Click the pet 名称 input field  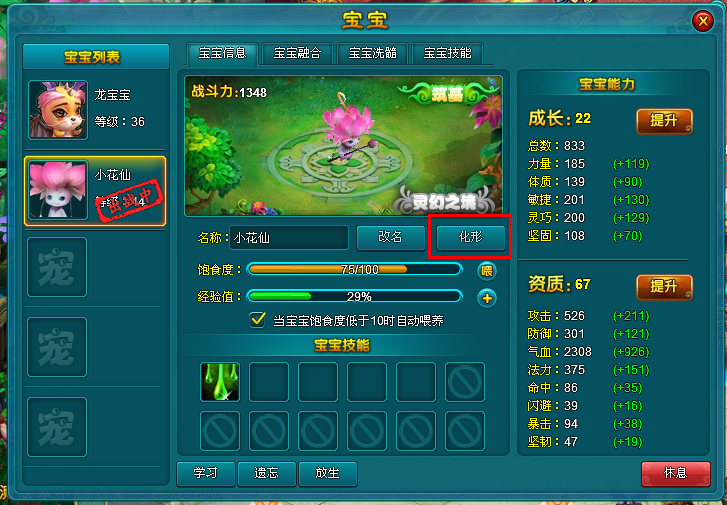[289, 238]
